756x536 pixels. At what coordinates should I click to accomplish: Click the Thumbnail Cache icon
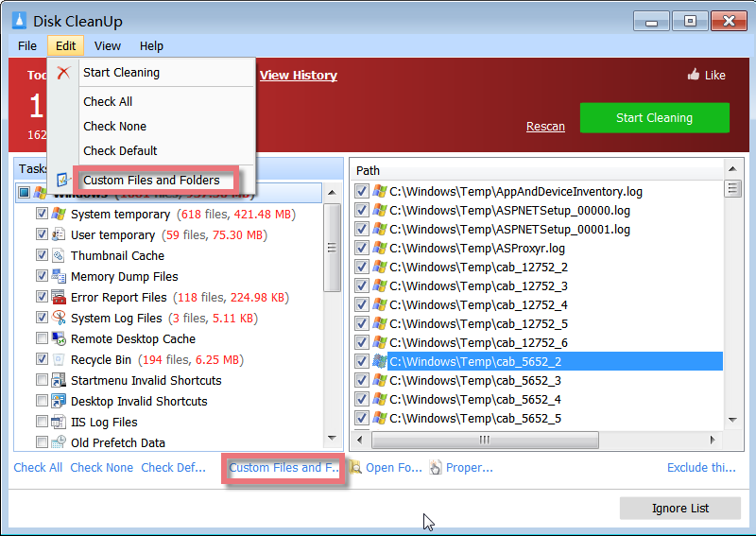[x=59, y=255]
